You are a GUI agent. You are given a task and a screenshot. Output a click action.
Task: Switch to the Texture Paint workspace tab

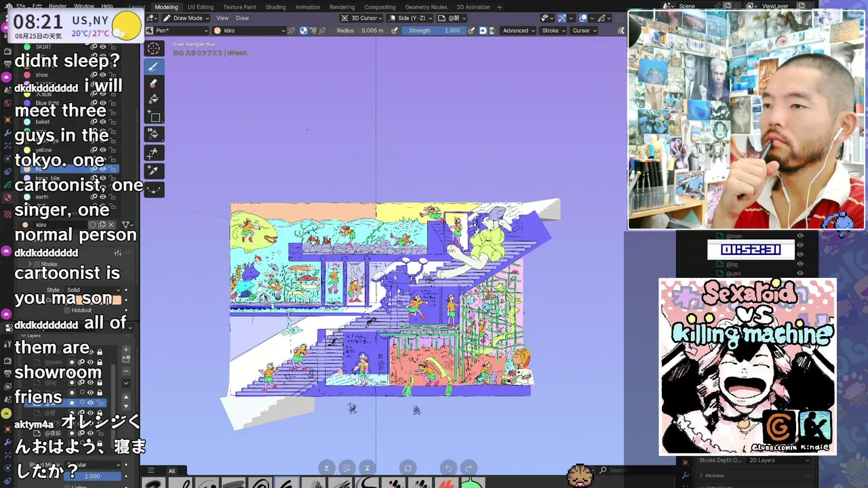tap(239, 7)
